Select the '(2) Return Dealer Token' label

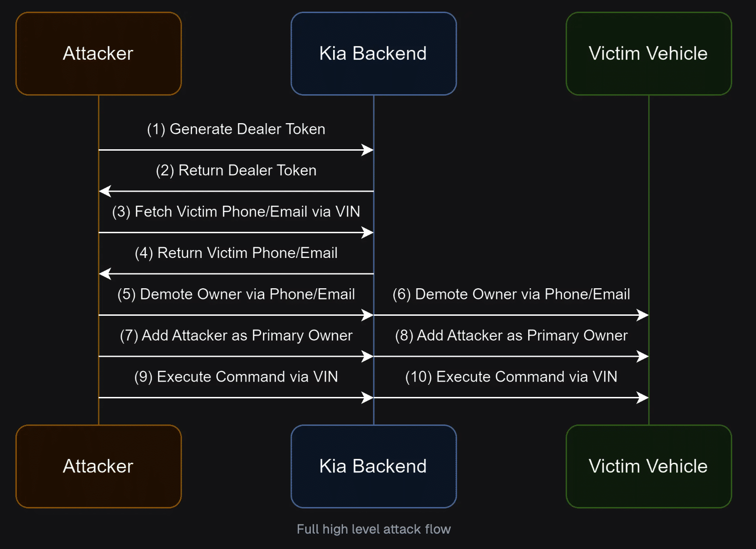click(x=236, y=170)
